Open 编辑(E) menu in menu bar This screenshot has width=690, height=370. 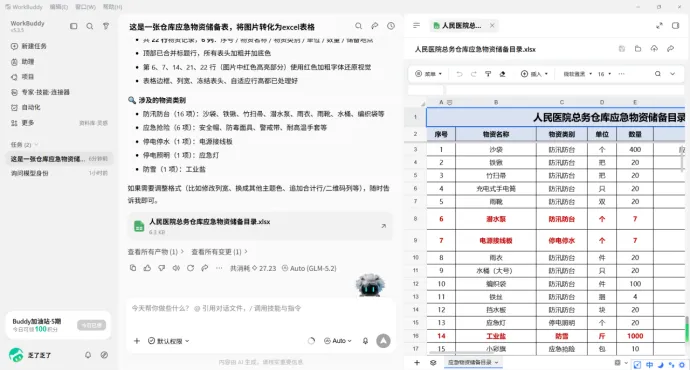click(x=59, y=7)
